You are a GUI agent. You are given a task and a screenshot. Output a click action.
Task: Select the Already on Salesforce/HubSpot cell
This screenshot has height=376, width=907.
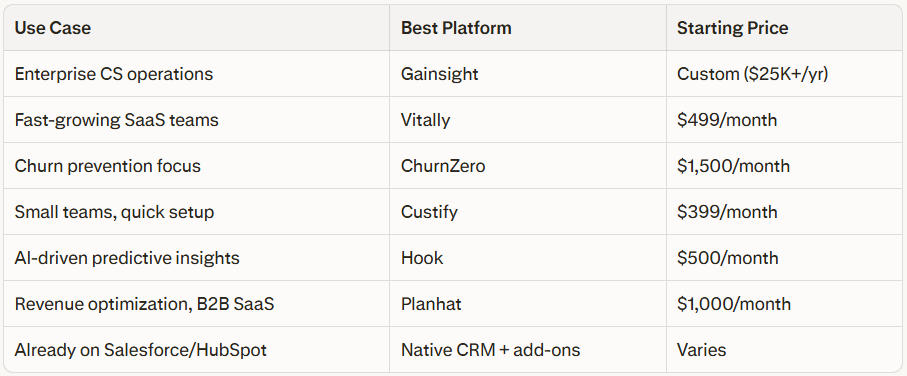[196, 349]
